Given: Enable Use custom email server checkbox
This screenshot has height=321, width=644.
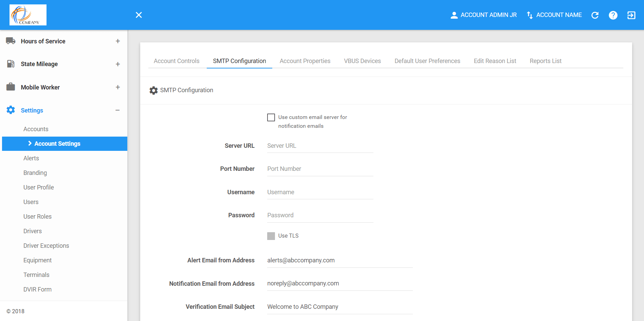Looking at the screenshot, I should pyautogui.click(x=271, y=117).
